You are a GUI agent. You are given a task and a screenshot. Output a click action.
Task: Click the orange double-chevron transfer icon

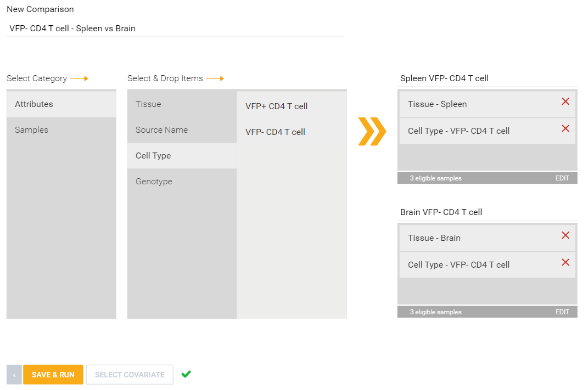click(372, 132)
